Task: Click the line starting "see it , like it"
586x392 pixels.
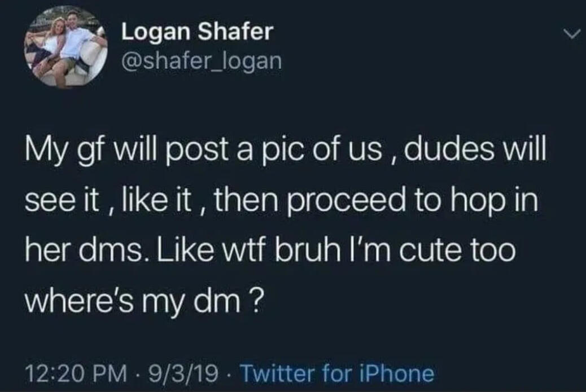Action: (281, 201)
